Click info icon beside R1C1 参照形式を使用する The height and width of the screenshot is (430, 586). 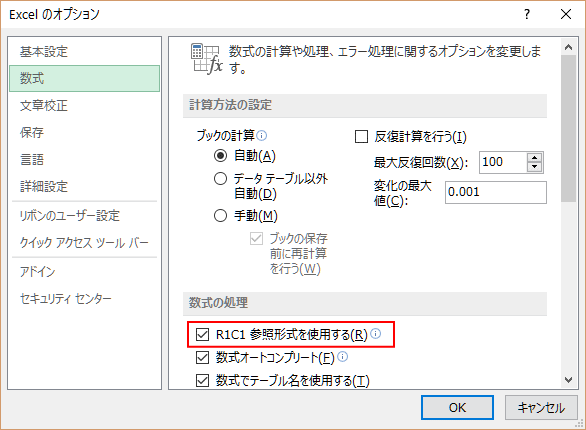pyautogui.click(x=376, y=333)
